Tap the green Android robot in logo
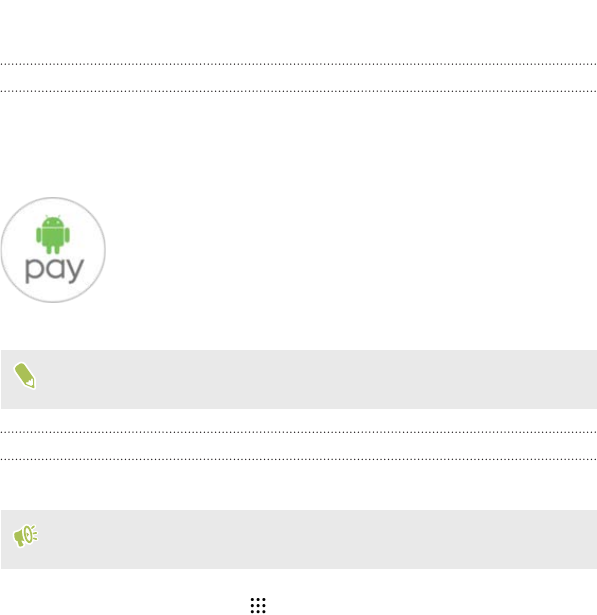 tap(53, 234)
